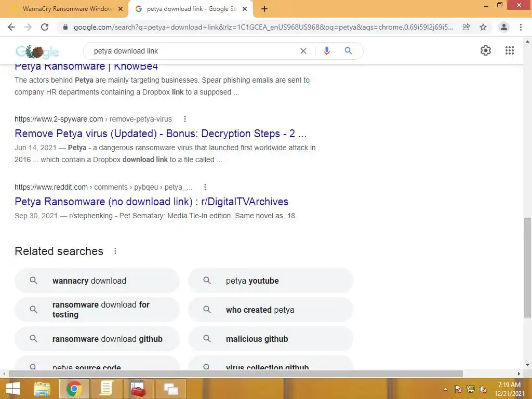Open more options for 2-spyware result
532x399 pixels.
pyautogui.click(x=185, y=119)
